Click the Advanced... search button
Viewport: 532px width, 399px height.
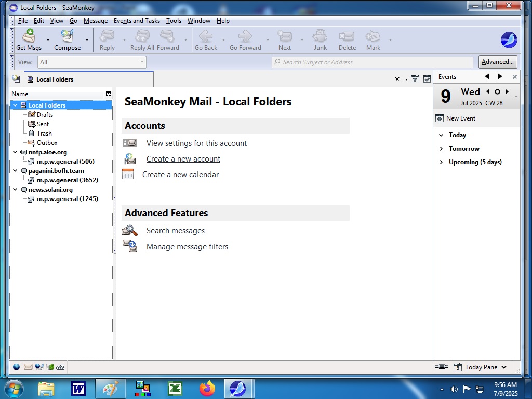tap(498, 62)
